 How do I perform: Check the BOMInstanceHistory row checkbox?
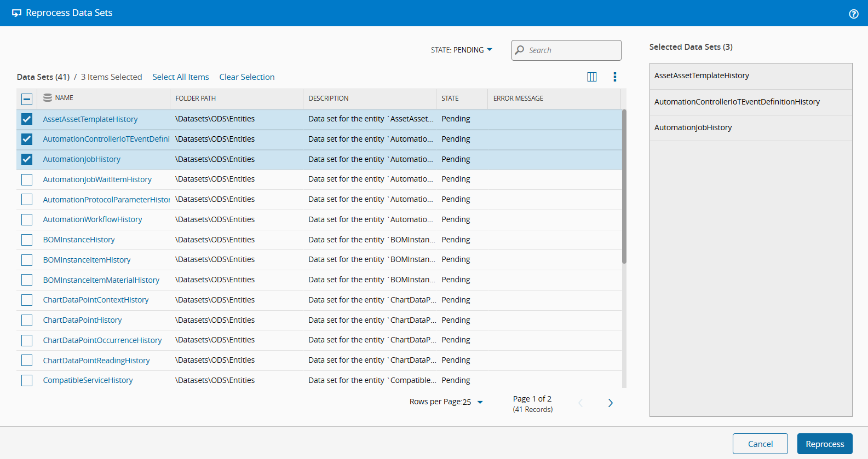click(27, 240)
